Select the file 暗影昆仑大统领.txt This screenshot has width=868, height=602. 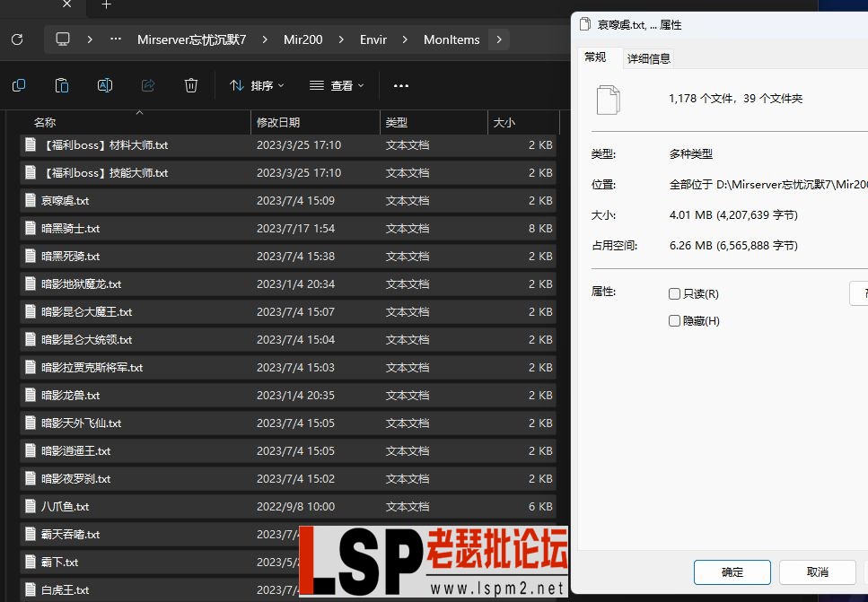(288, 339)
